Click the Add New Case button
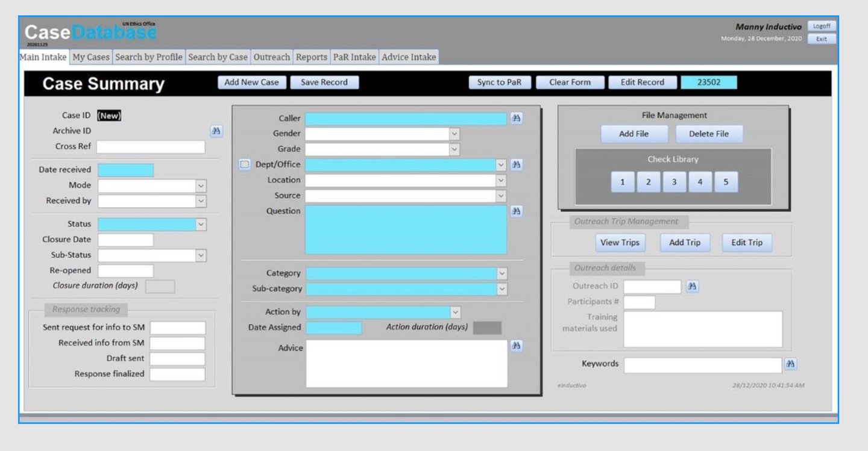This screenshot has width=868, height=451. 251,82
